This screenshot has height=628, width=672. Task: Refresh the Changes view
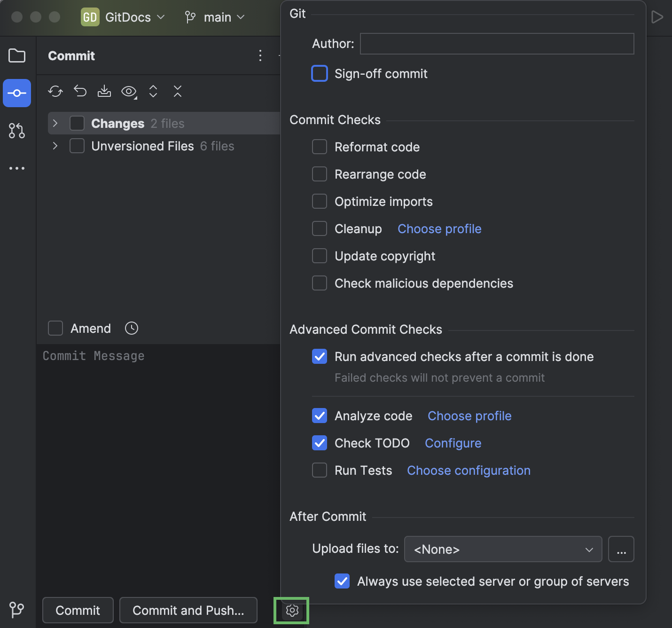pyautogui.click(x=55, y=92)
